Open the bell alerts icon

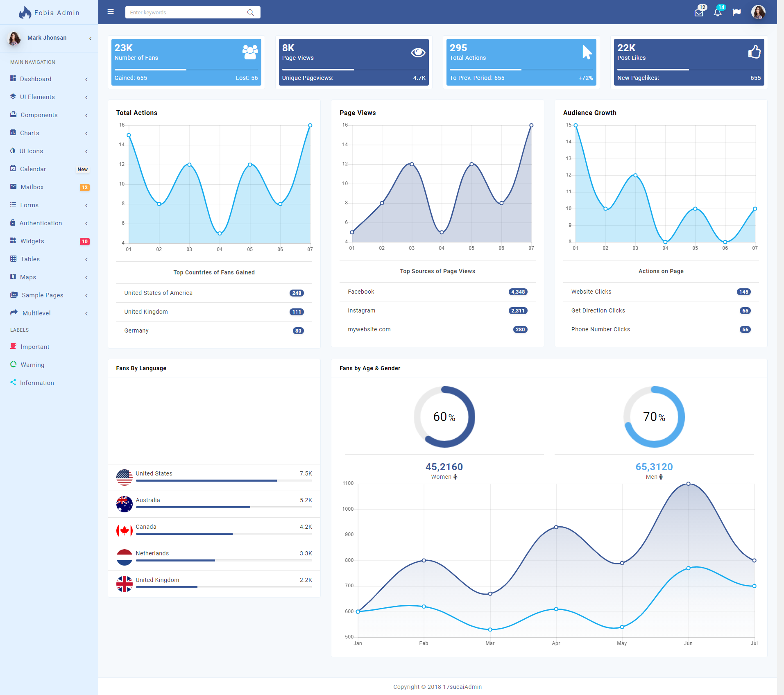tap(718, 12)
